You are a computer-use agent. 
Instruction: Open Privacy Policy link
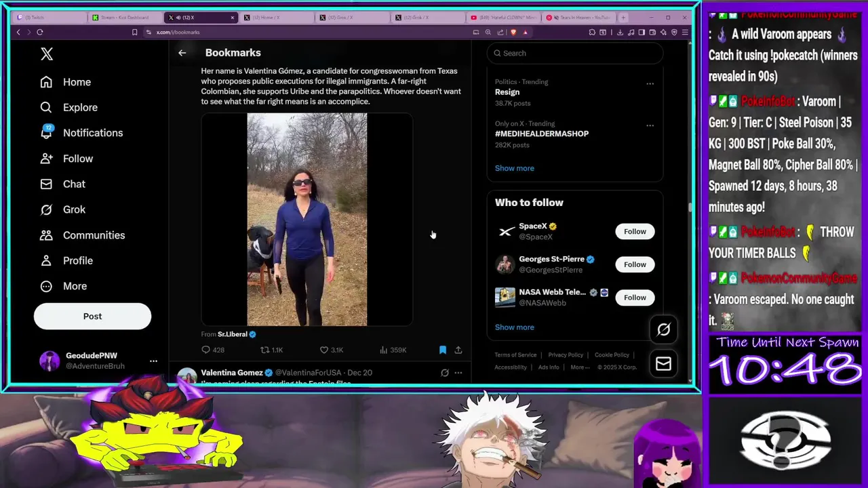tap(566, 355)
